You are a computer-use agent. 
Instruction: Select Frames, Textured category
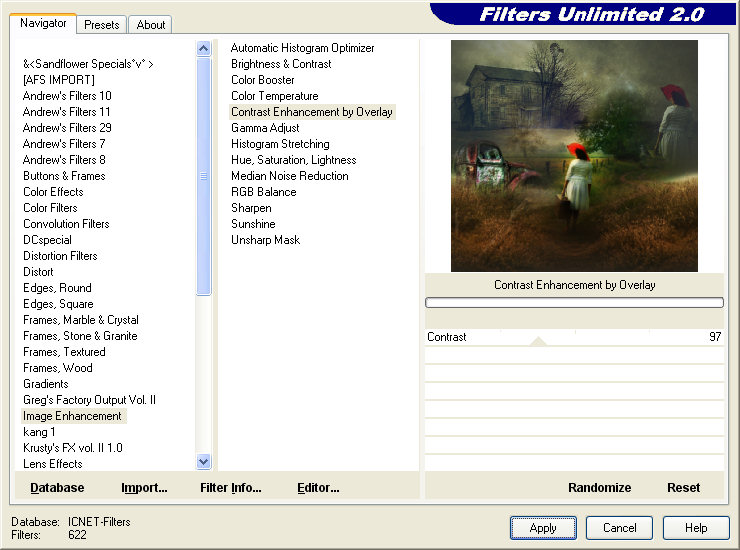coord(64,353)
